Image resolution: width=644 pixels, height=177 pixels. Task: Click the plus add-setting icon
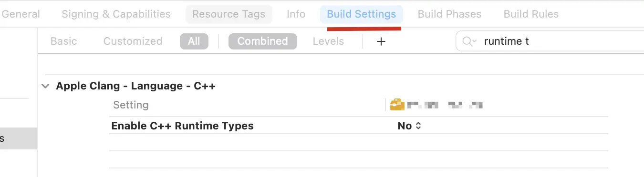(x=381, y=41)
